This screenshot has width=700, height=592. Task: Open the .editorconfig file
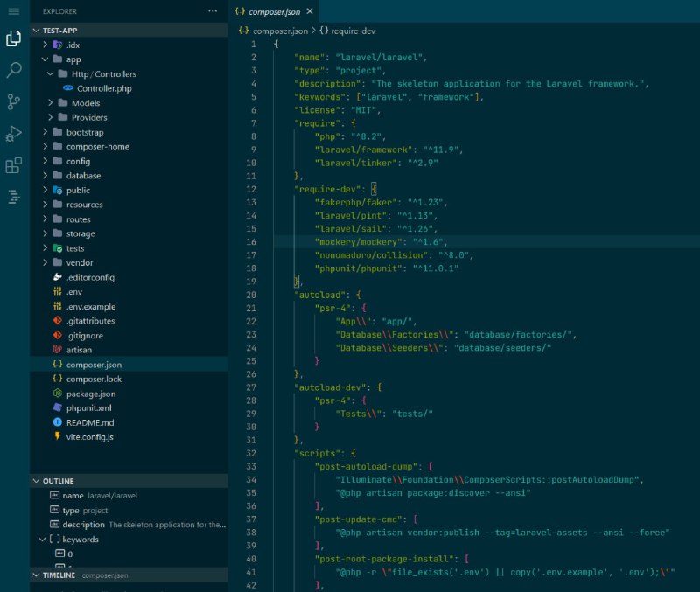tap(129, 277)
